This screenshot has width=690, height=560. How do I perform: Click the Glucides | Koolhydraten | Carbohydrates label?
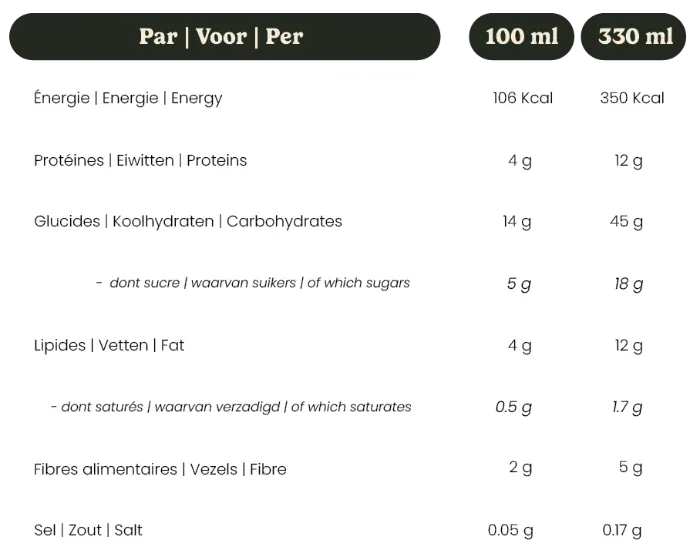[x=188, y=221]
